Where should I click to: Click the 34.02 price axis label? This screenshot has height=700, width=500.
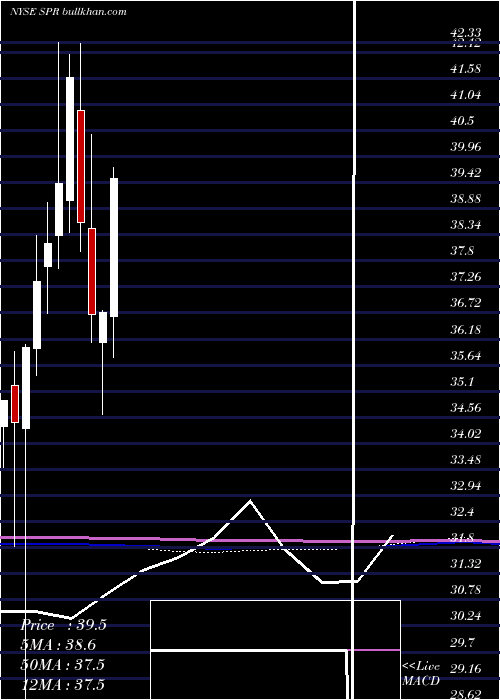pos(466,433)
